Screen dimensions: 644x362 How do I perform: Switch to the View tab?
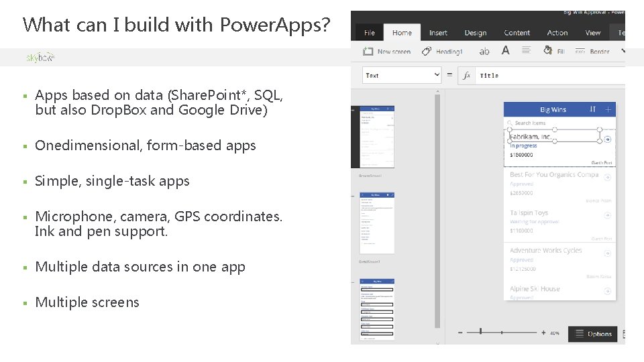pyautogui.click(x=592, y=33)
